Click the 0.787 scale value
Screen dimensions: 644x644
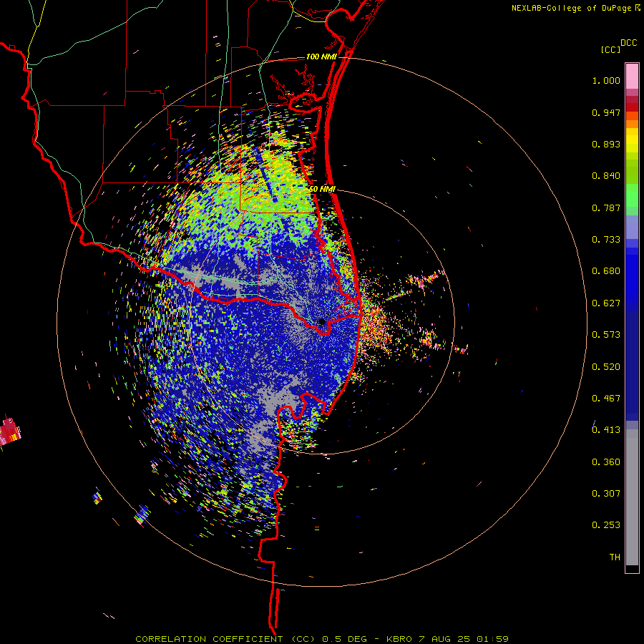[x=606, y=208]
